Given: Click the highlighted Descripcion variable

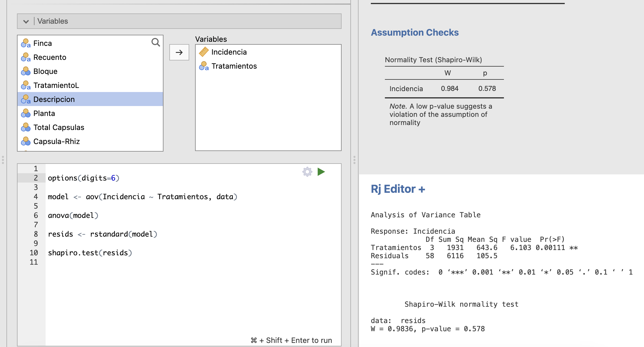Looking at the screenshot, I should 54,99.
